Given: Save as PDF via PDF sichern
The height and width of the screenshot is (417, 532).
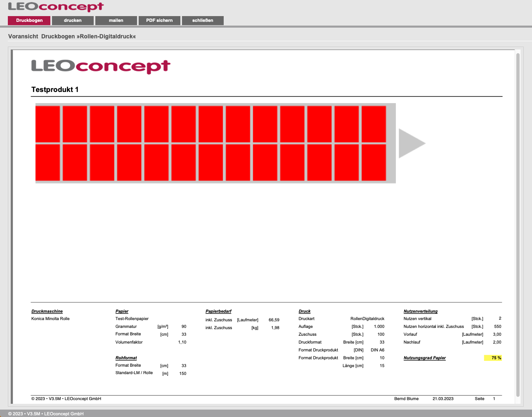Looking at the screenshot, I should coord(159,21).
